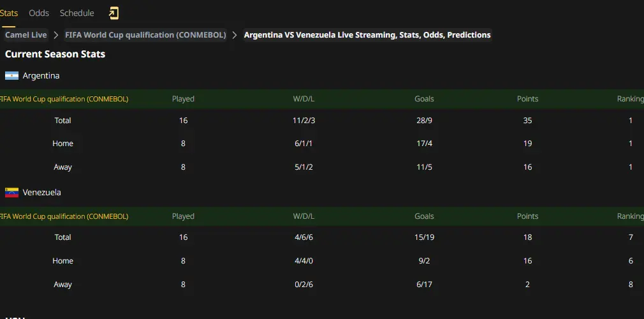This screenshot has width=644, height=319.
Task: Switch to the Stats tab
Action: coord(9,13)
